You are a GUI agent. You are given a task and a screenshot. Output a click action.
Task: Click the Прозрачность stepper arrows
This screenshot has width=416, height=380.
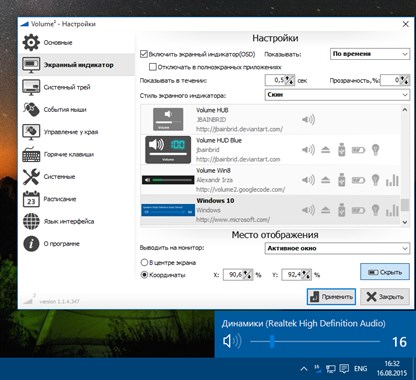tap(404, 80)
